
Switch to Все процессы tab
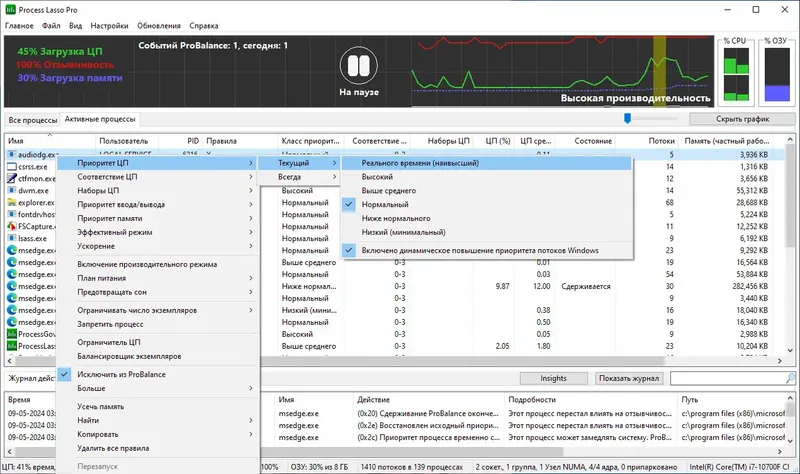(x=33, y=120)
